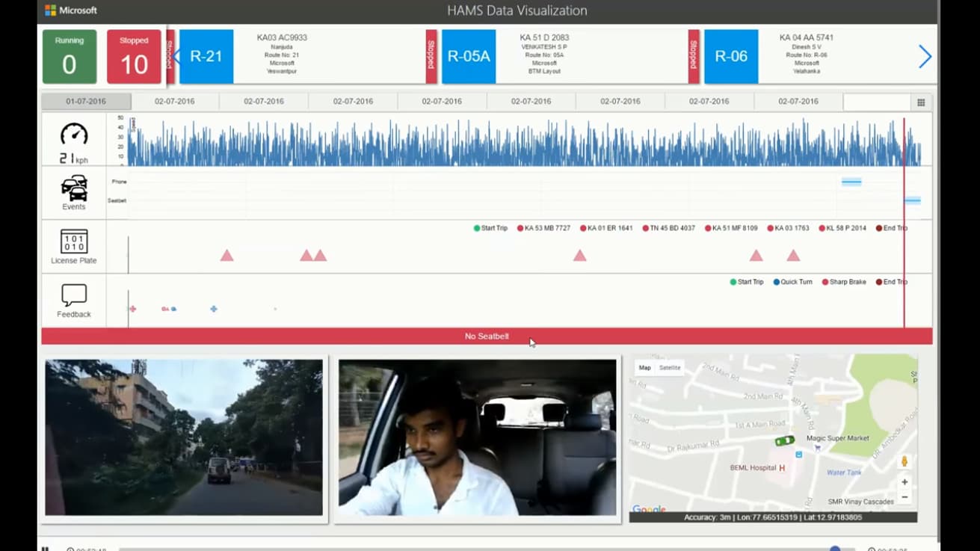Click the red Stopped 10 counter
This screenshot has height=551, width=980.
134,57
